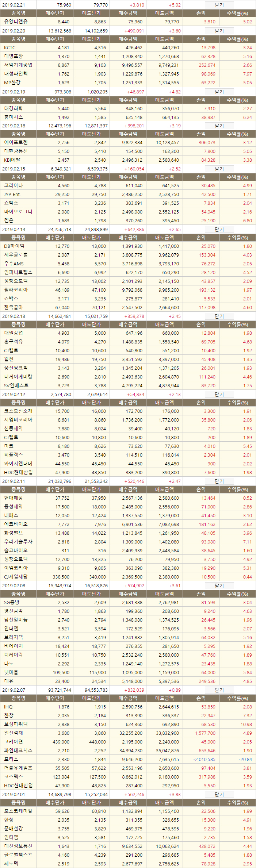Click the stock name 흥구석유
This screenshot has height=868, width=256.
click(14, 342)
